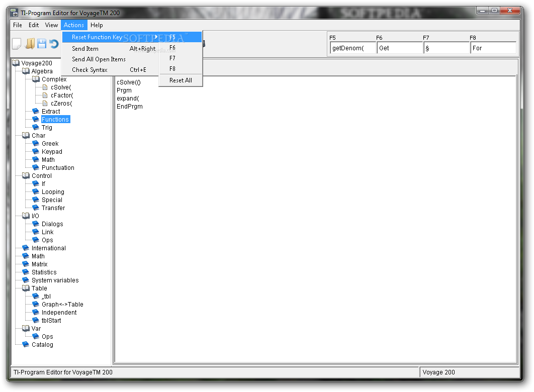Click the Keypad book icon
The width and height of the screenshot is (534, 392).
click(x=35, y=151)
